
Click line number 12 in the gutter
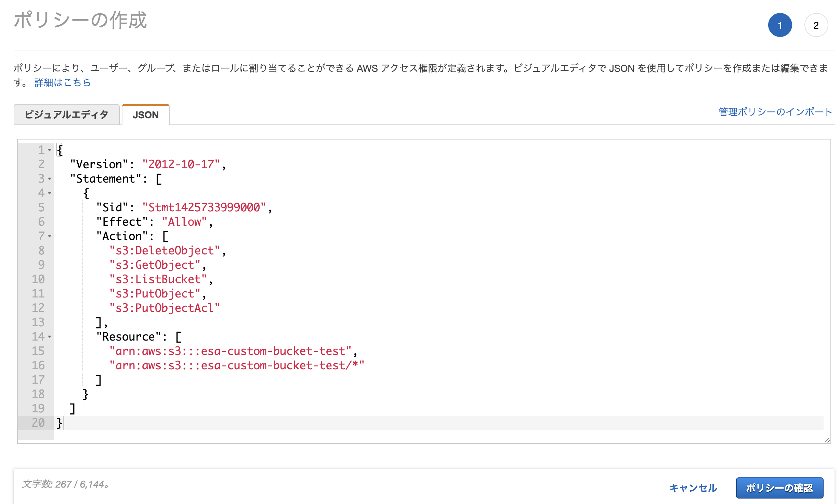pos(38,308)
